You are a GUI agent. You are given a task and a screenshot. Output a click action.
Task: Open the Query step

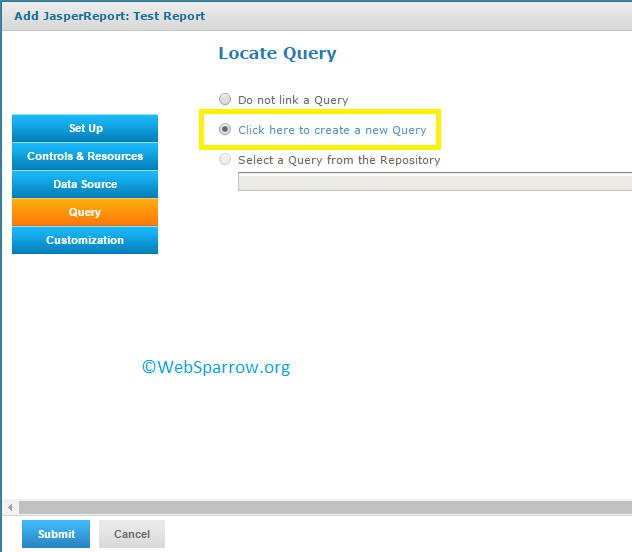85,212
